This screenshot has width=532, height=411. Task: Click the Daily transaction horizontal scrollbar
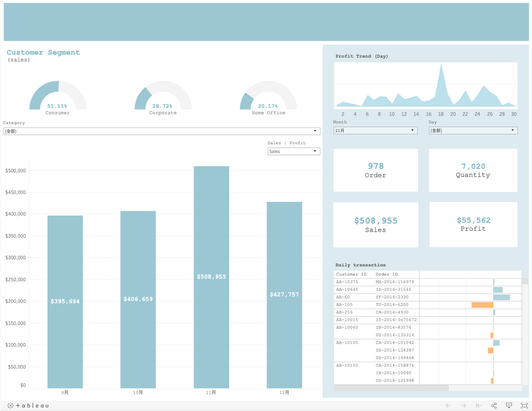pos(390,388)
